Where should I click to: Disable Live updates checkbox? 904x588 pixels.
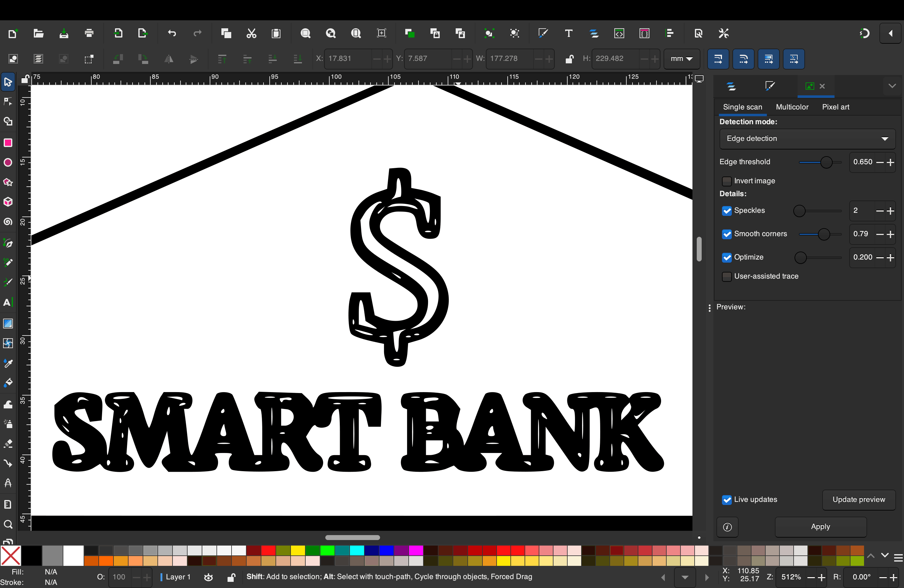click(x=726, y=500)
